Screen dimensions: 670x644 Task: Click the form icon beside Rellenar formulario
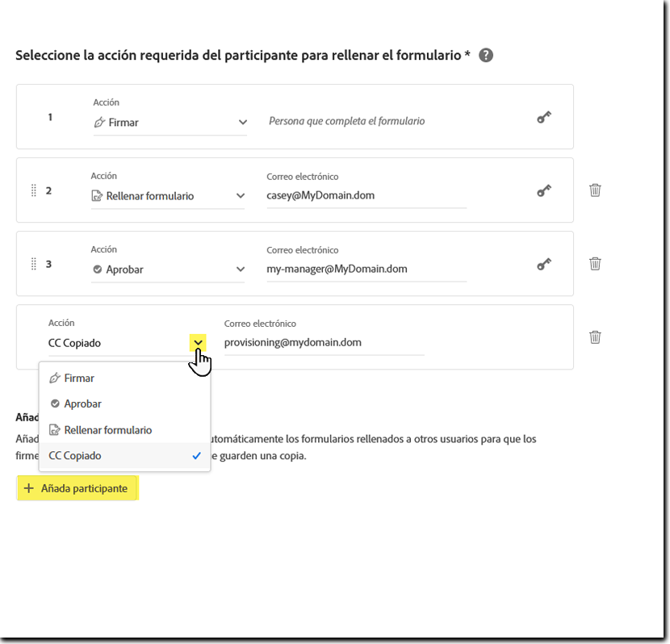55,429
